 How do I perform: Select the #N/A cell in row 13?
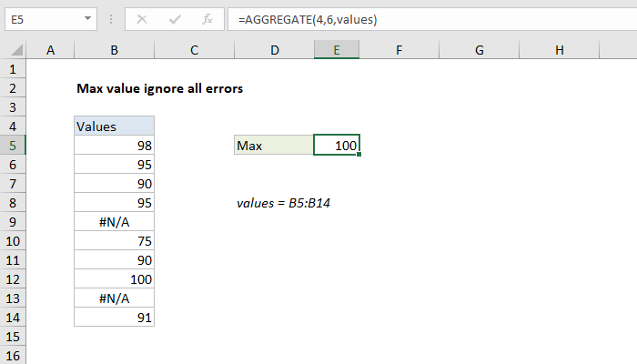(x=114, y=298)
